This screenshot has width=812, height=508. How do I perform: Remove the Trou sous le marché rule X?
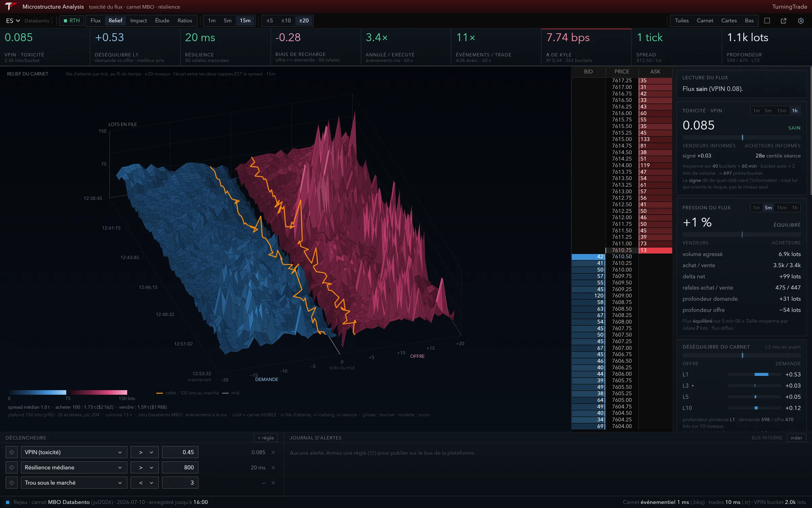click(x=273, y=483)
